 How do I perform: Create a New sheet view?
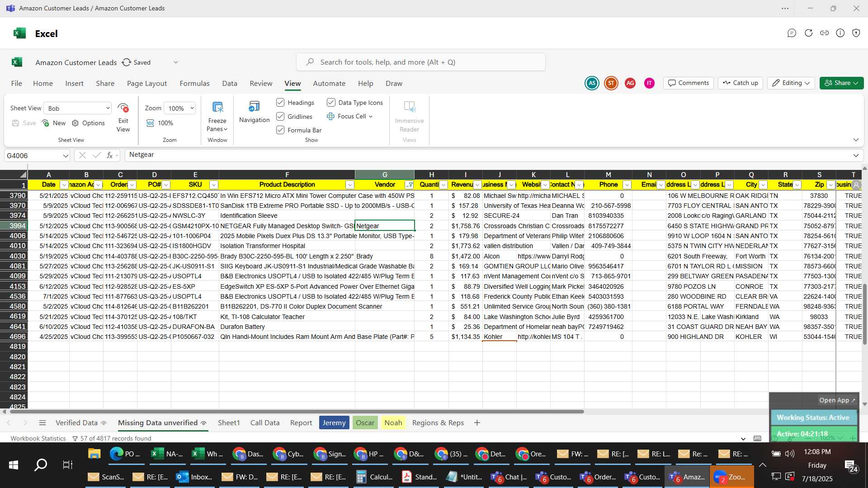(x=54, y=123)
